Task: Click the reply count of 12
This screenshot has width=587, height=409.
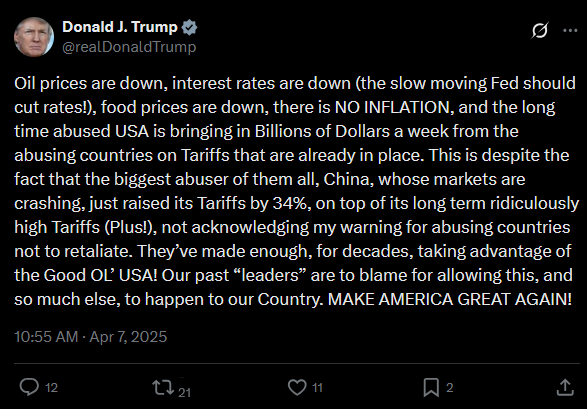Action: click(x=52, y=388)
